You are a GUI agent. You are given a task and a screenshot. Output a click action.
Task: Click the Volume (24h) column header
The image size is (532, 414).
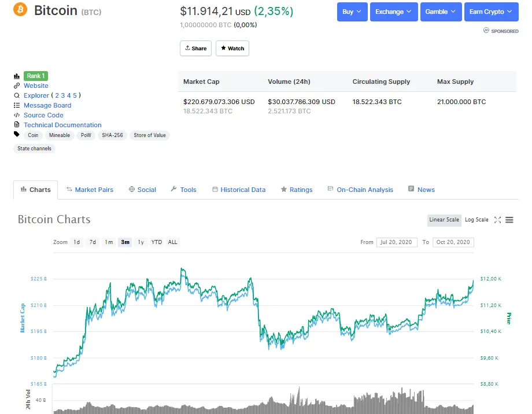289,82
